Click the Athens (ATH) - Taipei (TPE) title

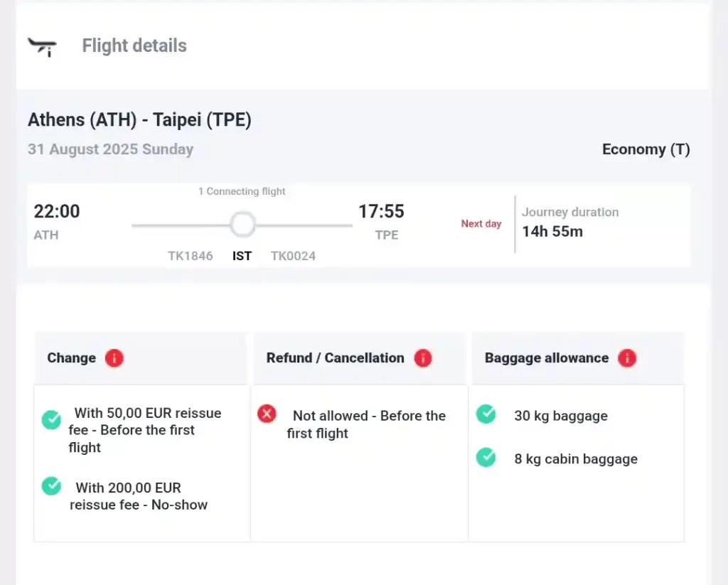pyautogui.click(x=139, y=120)
